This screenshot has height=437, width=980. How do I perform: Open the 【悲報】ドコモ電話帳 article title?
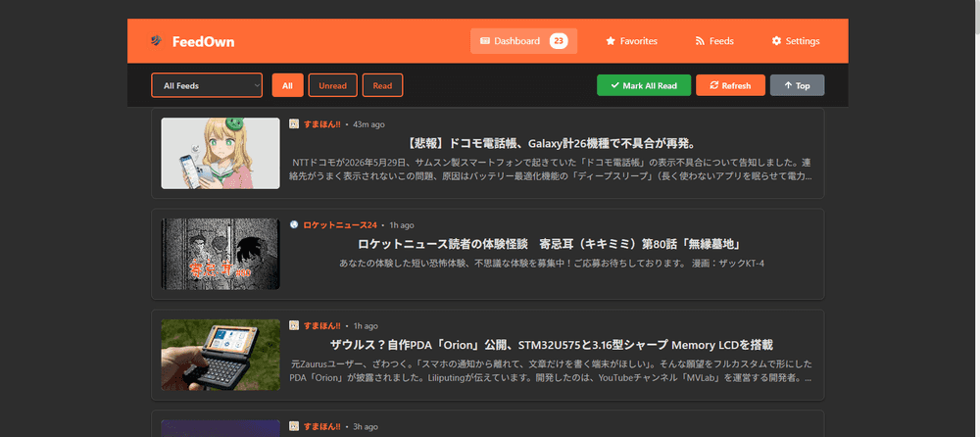[x=551, y=143]
